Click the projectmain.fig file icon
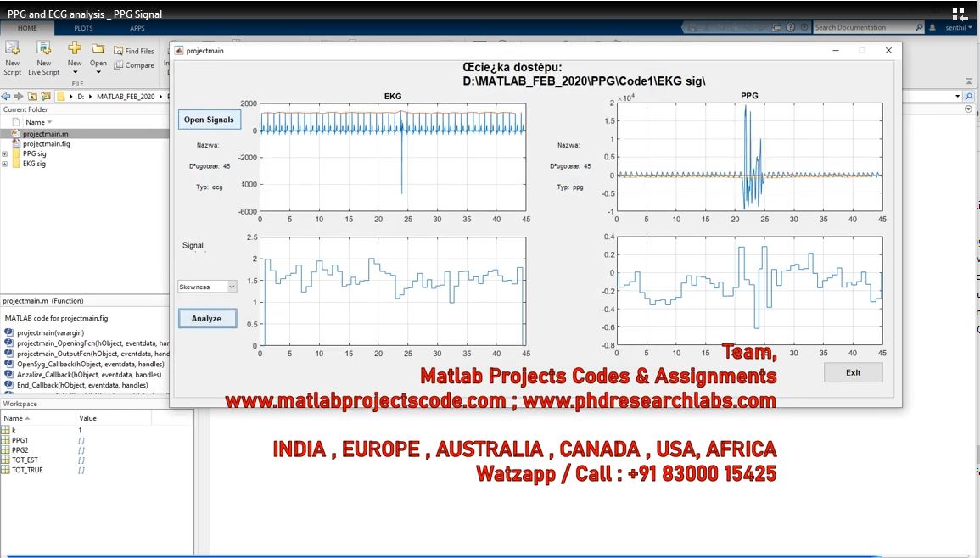Viewport: 980px width, 558px height. (16, 143)
